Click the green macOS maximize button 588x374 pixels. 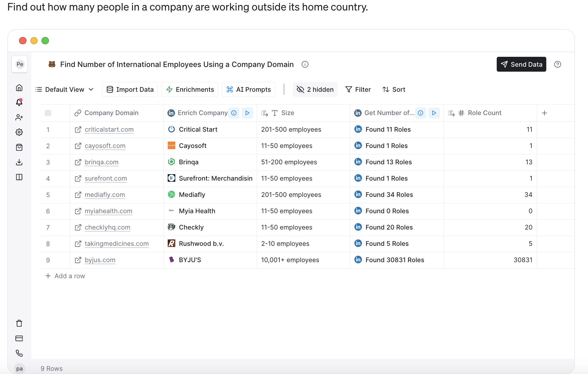click(x=45, y=40)
